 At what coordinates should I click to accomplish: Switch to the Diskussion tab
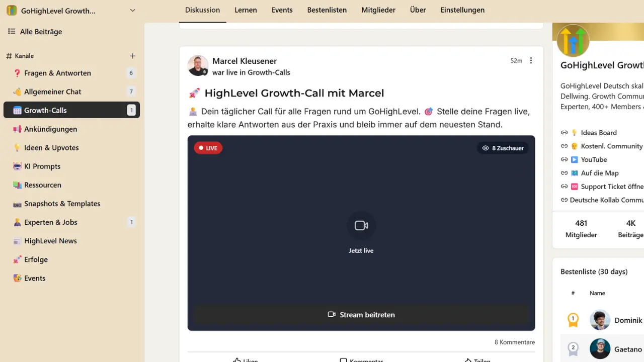click(x=202, y=10)
